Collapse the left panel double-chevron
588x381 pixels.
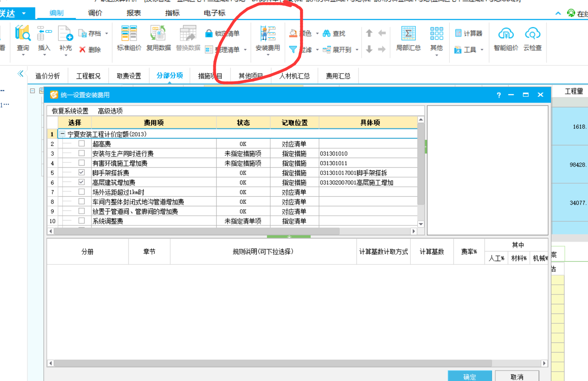pos(21,74)
